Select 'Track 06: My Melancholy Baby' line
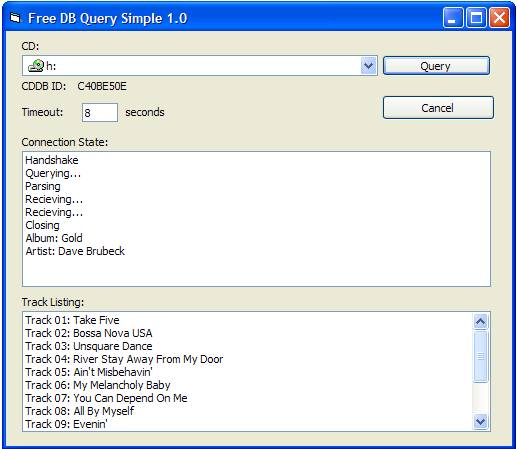The image size is (517, 449). (x=98, y=385)
